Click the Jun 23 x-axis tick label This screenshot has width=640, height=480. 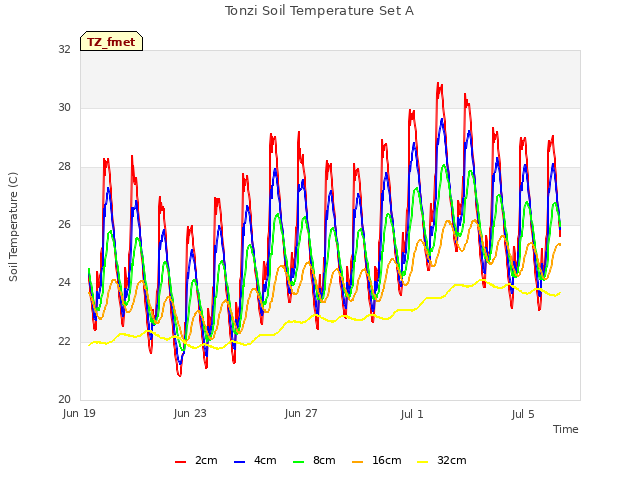(190, 413)
